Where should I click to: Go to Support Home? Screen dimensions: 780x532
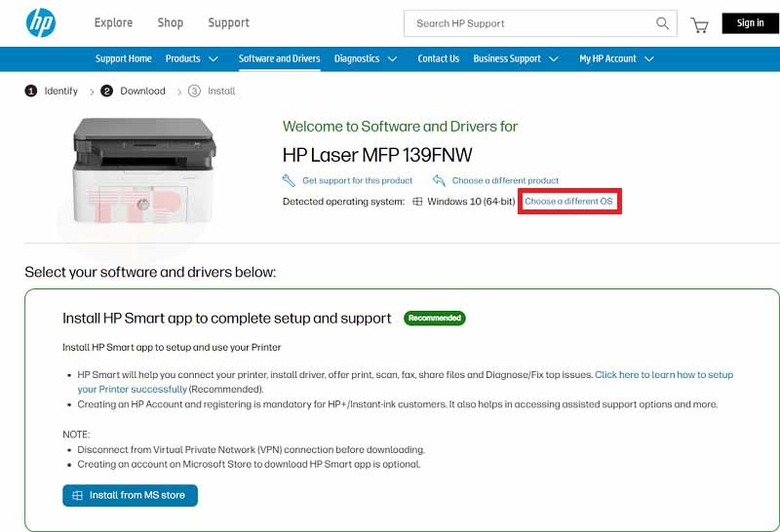click(x=124, y=58)
